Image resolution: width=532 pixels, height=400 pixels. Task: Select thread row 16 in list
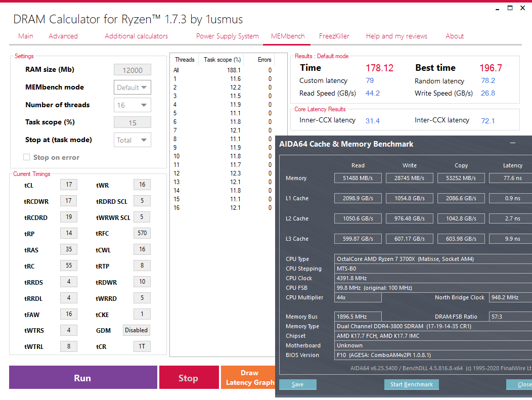(x=223, y=208)
